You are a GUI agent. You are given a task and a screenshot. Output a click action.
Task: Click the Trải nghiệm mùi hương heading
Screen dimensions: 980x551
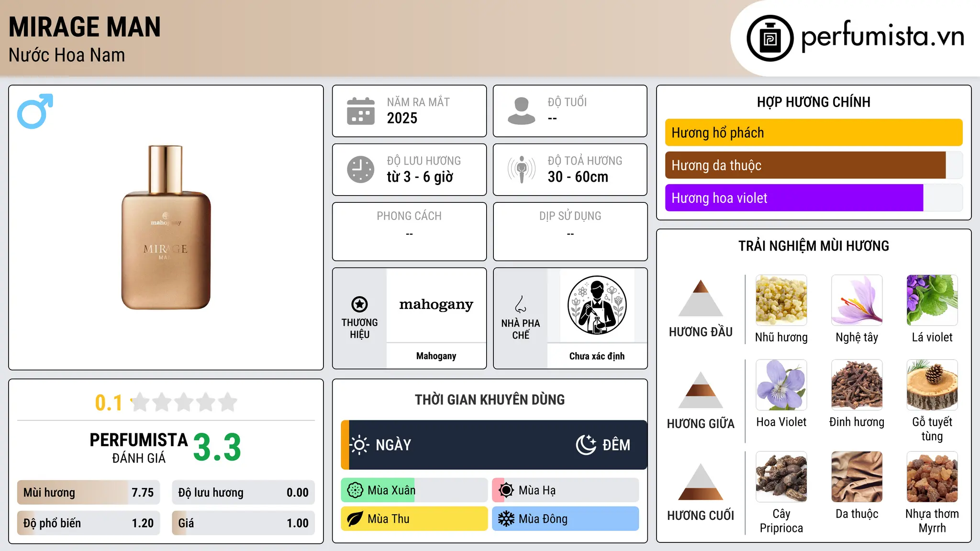(813, 246)
